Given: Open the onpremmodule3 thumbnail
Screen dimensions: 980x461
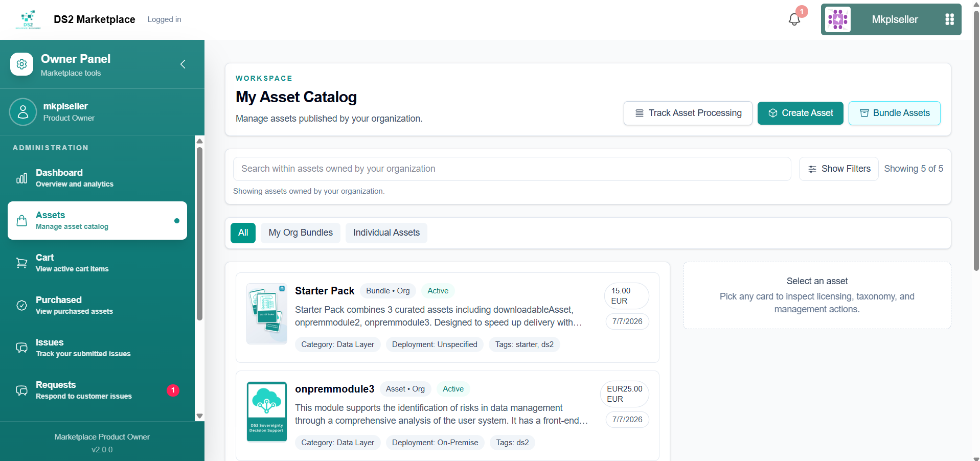Looking at the screenshot, I should [267, 411].
